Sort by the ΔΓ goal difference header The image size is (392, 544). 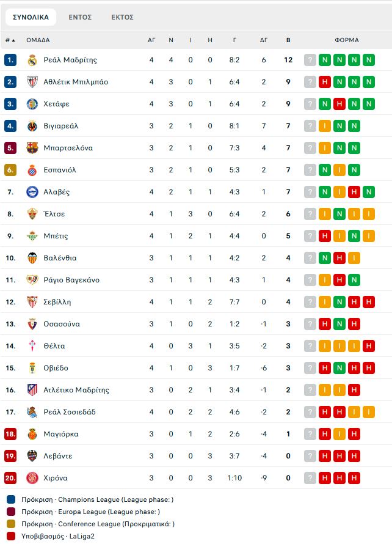point(264,40)
